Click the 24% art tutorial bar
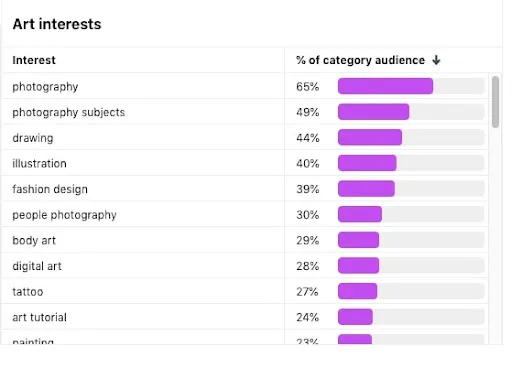This screenshot has height=368, width=512. 355,317
